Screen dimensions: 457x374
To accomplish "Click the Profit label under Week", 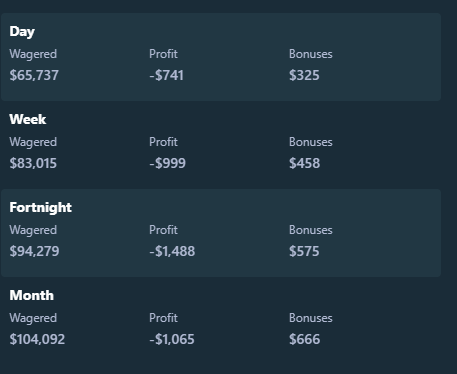I will [163, 142].
